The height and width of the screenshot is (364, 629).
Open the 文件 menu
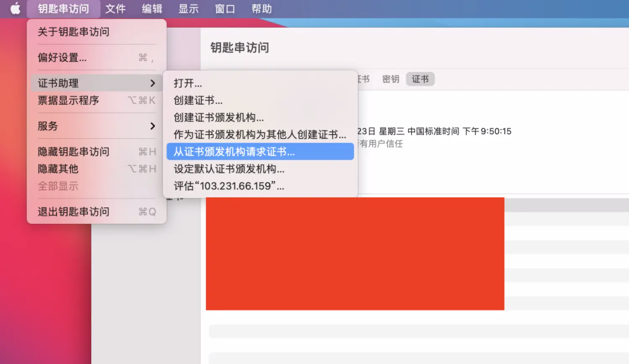(116, 9)
